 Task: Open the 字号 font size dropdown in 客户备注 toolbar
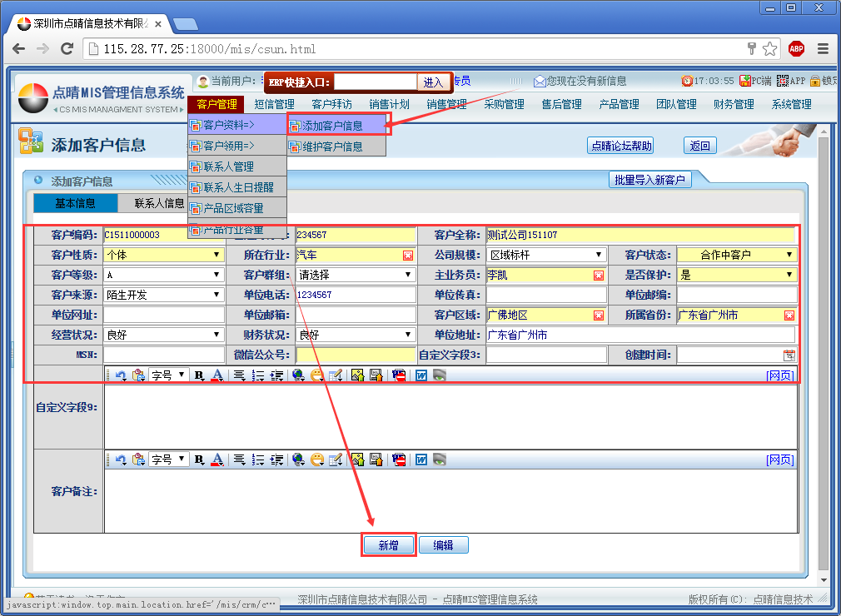click(168, 460)
